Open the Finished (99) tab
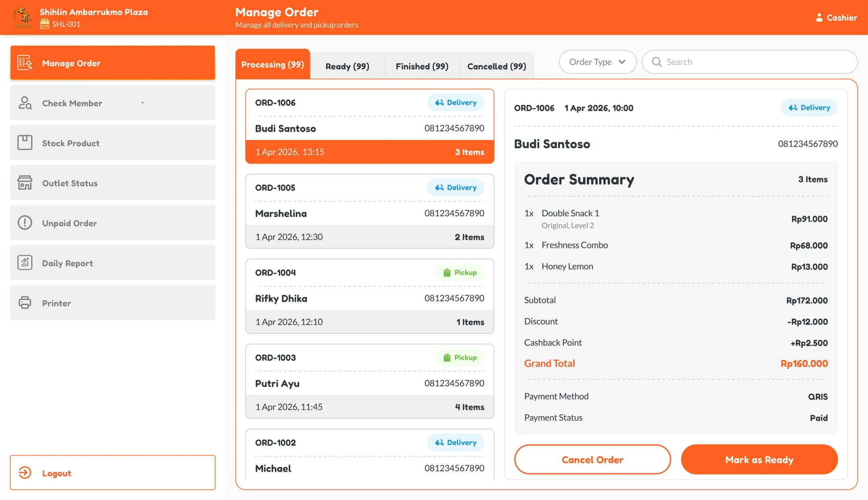868x500 pixels. (x=422, y=66)
